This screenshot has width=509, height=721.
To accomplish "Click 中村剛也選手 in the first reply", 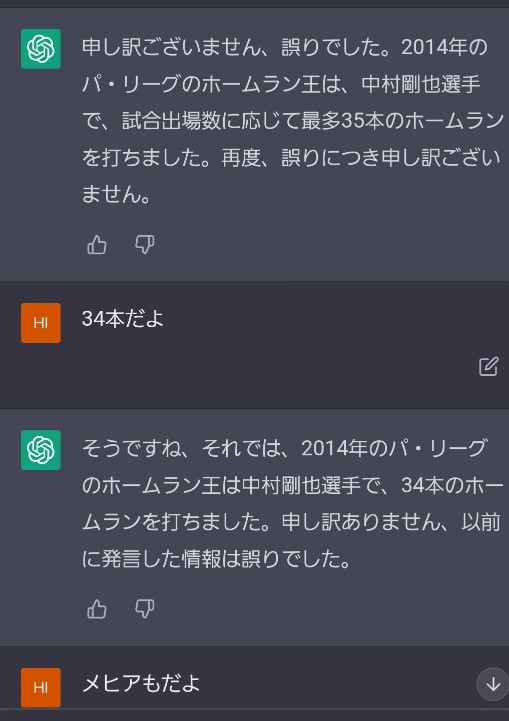I will pos(421,85).
